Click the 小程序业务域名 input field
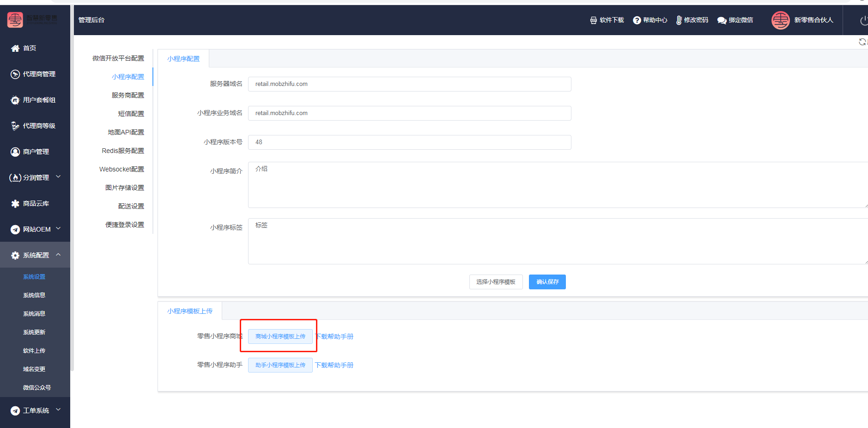The height and width of the screenshot is (428, 868). [x=410, y=113]
